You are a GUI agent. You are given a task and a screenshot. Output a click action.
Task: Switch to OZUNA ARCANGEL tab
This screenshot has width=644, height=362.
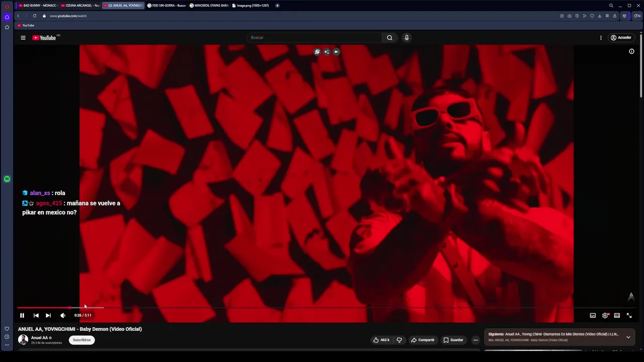pos(80,6)
